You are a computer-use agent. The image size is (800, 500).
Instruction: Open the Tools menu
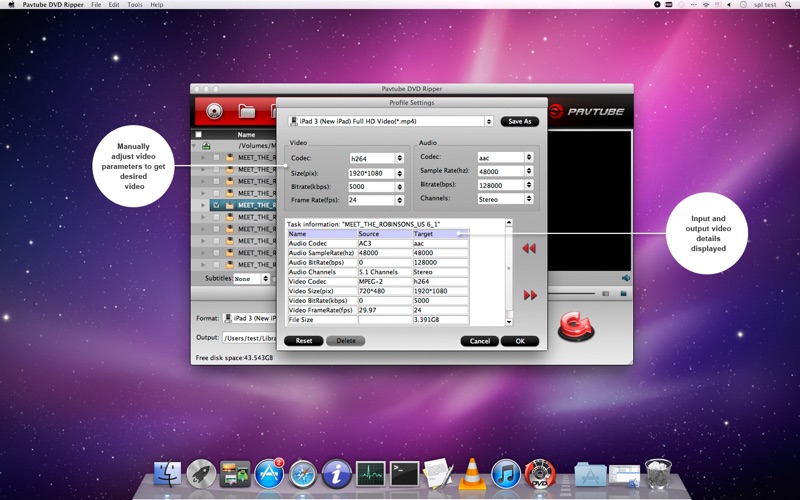(135, 5)
